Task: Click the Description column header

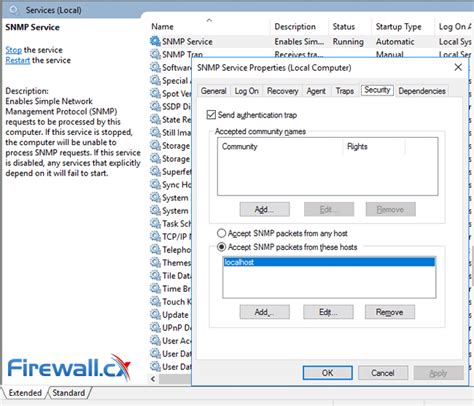Action: pos(295,27)
